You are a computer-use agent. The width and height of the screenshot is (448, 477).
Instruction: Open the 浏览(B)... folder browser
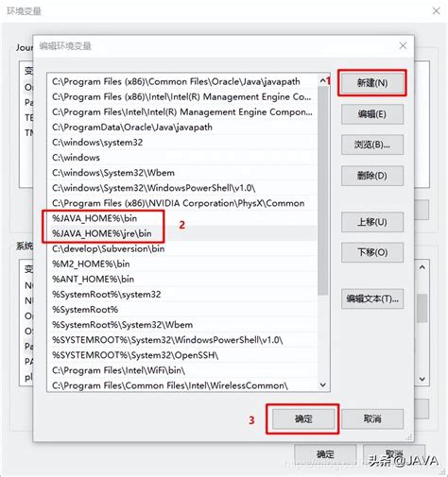point(372,145)
